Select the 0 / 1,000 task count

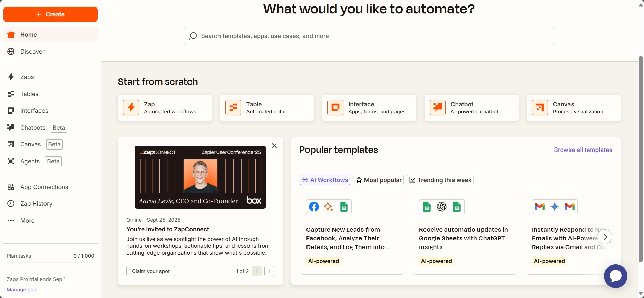pos(84,256)
